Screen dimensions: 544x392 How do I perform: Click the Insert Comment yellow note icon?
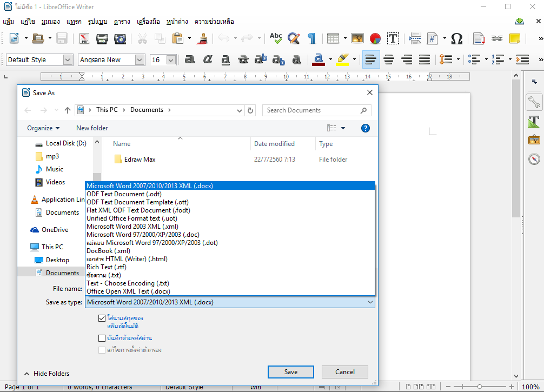pos(514,38)
